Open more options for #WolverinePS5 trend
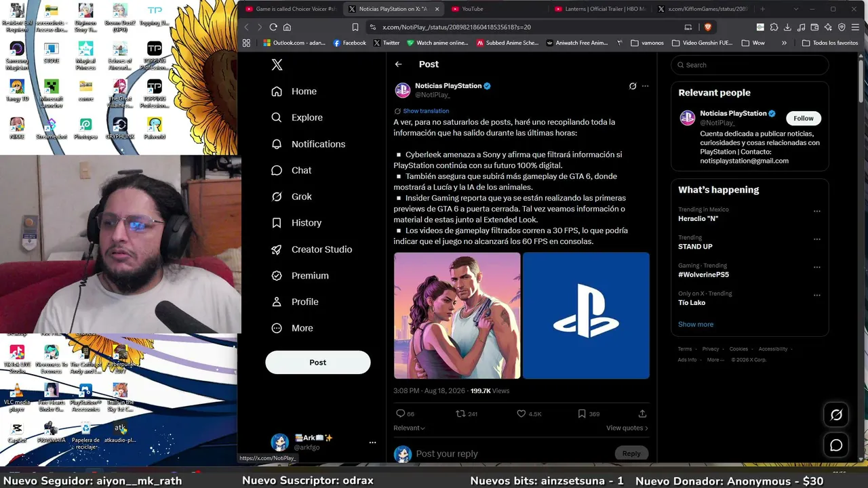 point(817,267)
